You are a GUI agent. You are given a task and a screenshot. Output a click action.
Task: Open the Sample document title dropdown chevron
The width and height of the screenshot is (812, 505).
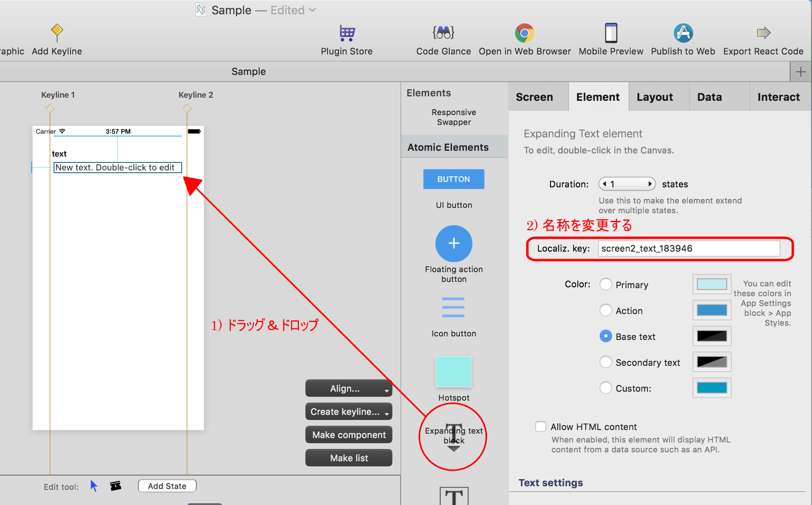[x=312, y=10]
